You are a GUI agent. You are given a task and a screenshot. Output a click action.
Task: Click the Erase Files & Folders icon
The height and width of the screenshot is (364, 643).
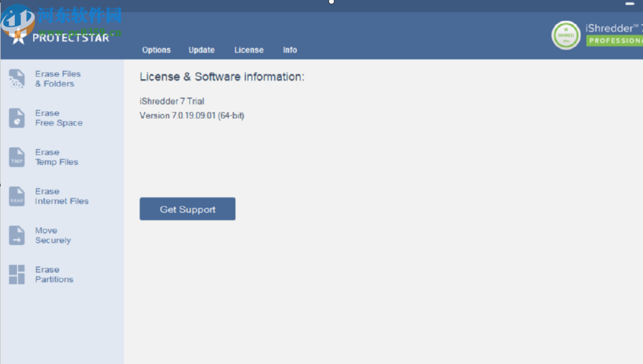click(17, 79)
